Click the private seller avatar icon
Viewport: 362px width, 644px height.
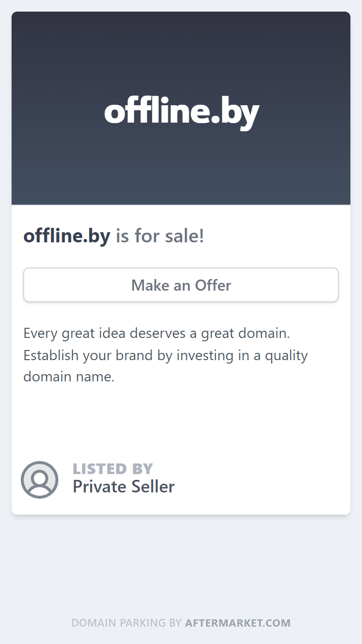[40, 480]
